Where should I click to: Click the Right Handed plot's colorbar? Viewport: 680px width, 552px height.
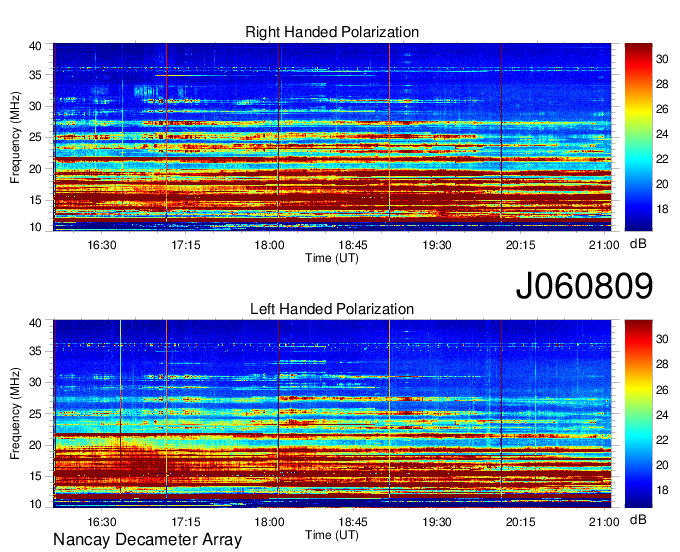[638, 137]
